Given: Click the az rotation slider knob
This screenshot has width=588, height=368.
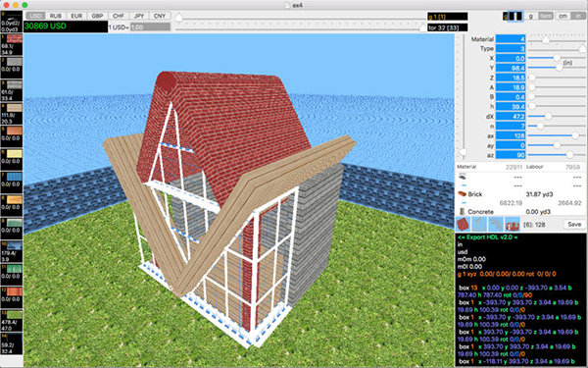Looking at the screenshot, I should click(570, 155).
